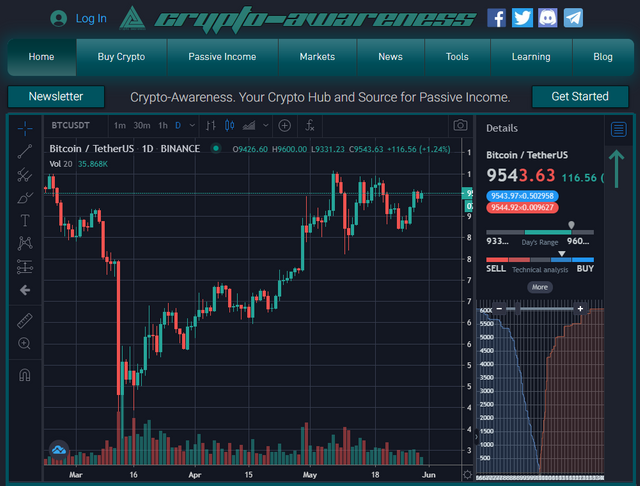Image resolution: width=640 pixels, height=486 pixels.
Task: Select the ruler measure tool
Action: 25,321
